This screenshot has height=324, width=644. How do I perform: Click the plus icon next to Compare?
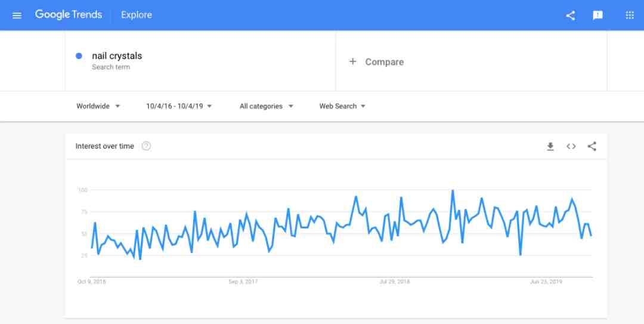[352, 61]
